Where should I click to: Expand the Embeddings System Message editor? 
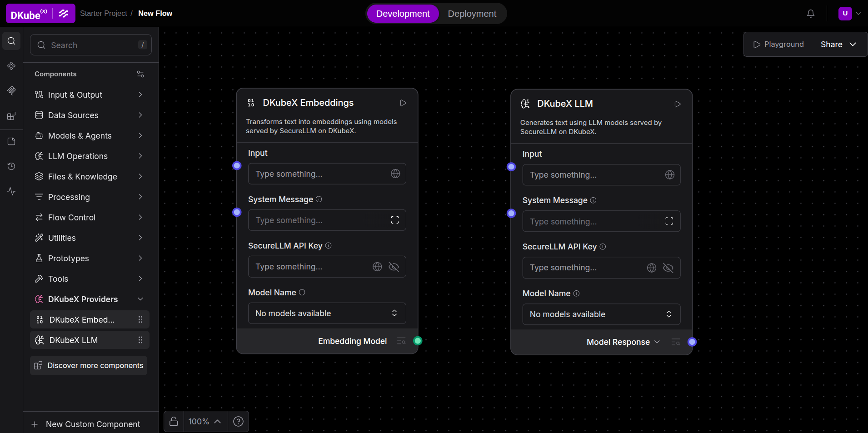tap(395, 220)
